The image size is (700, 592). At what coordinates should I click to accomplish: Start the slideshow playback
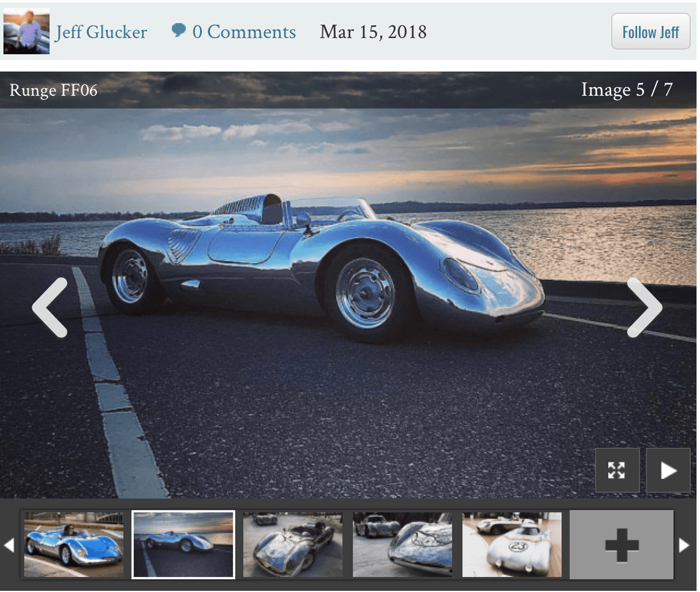(668, 469)
